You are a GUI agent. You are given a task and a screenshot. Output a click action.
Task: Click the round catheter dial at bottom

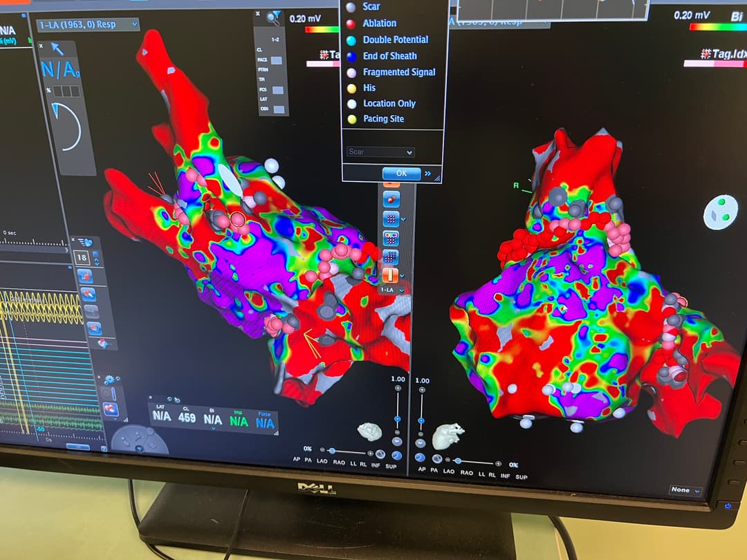tap(140, 440)
